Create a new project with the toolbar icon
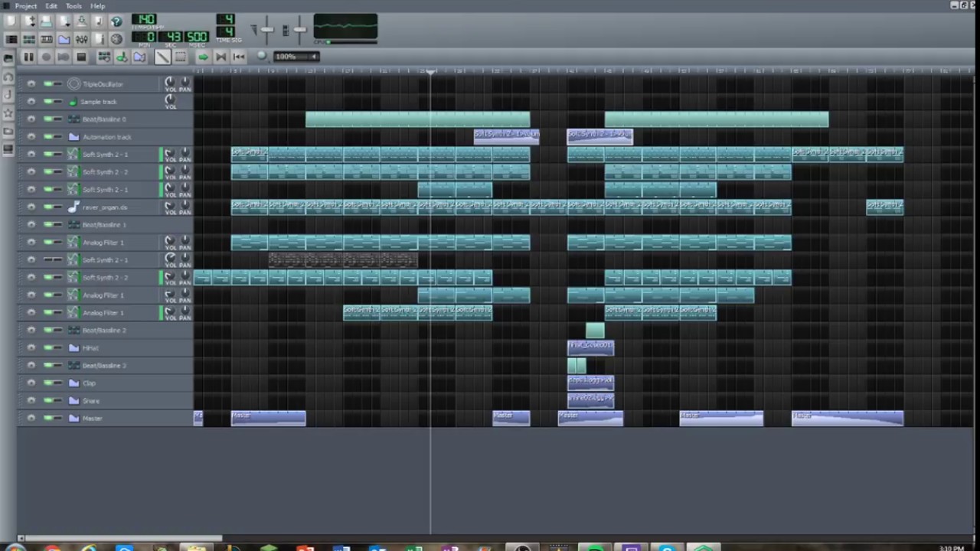Viewport: 980px width, 551px height. pos(11,21)
